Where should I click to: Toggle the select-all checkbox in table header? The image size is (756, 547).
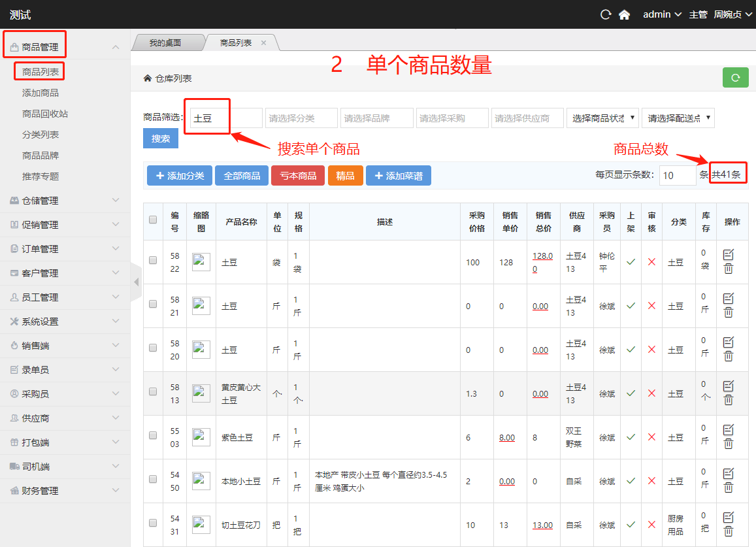153,220
